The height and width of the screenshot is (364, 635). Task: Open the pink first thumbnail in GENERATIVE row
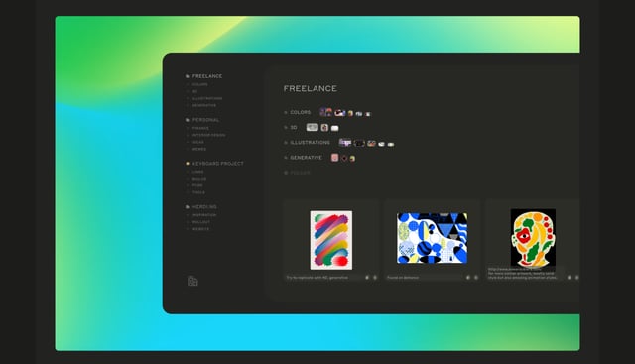click(334, 157)
